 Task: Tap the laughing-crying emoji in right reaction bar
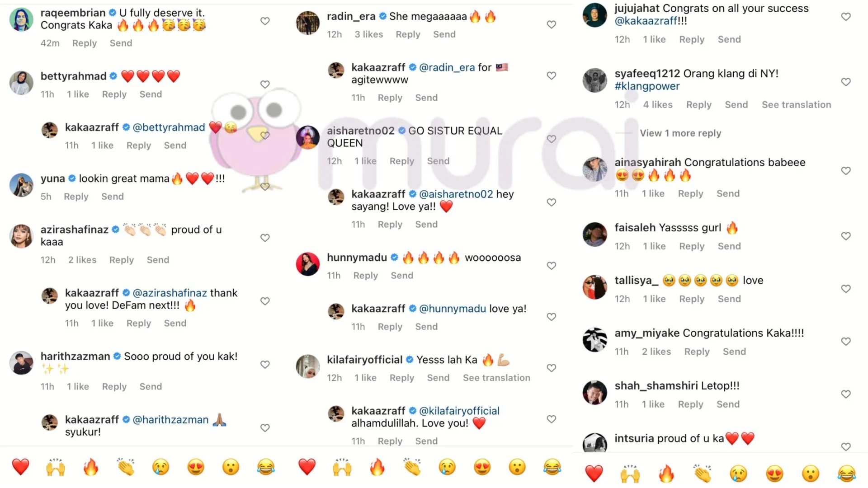846,474
